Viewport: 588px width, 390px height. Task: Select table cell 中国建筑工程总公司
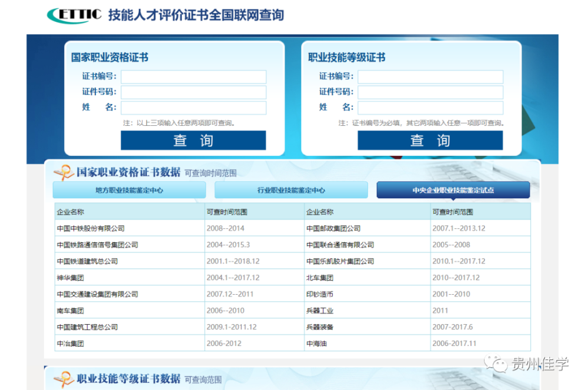pyautogui.click(x=130, y=327)
